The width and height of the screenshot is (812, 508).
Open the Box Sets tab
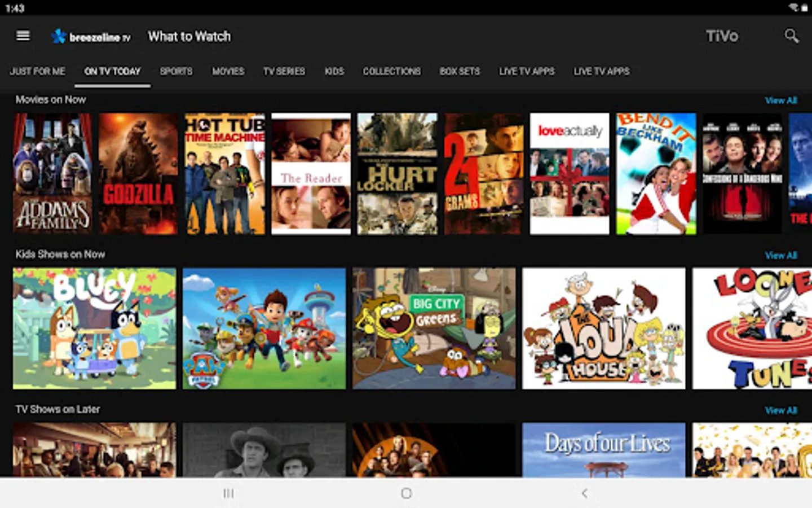point(460,71)
